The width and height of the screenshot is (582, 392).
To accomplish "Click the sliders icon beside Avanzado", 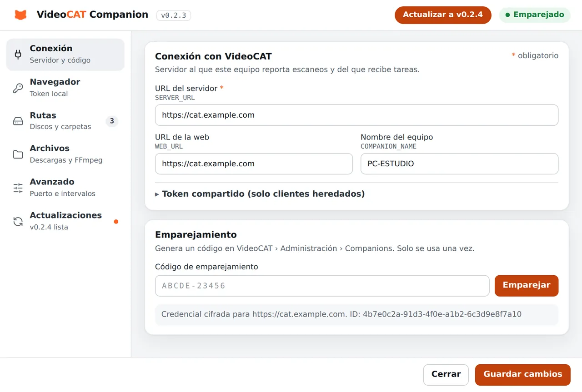I will pos(18,188).
